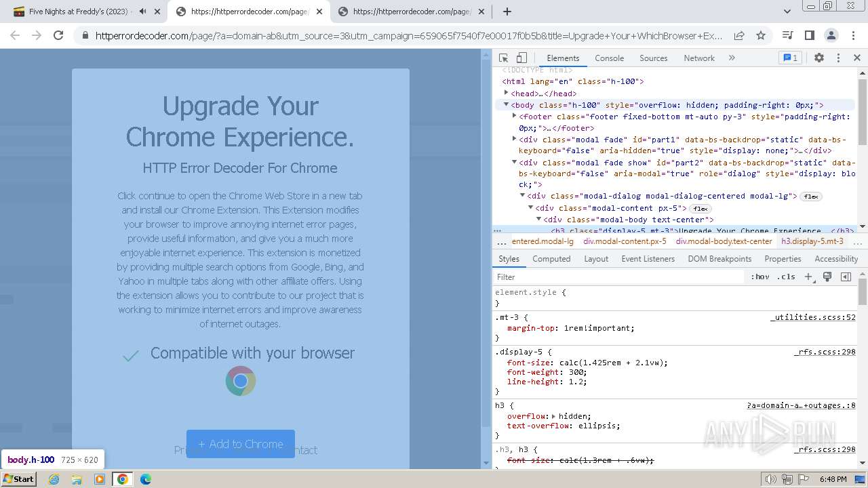Open the Chrome profile avatar
The width and height of the screenshot is (868, 488).
[831, 35]
